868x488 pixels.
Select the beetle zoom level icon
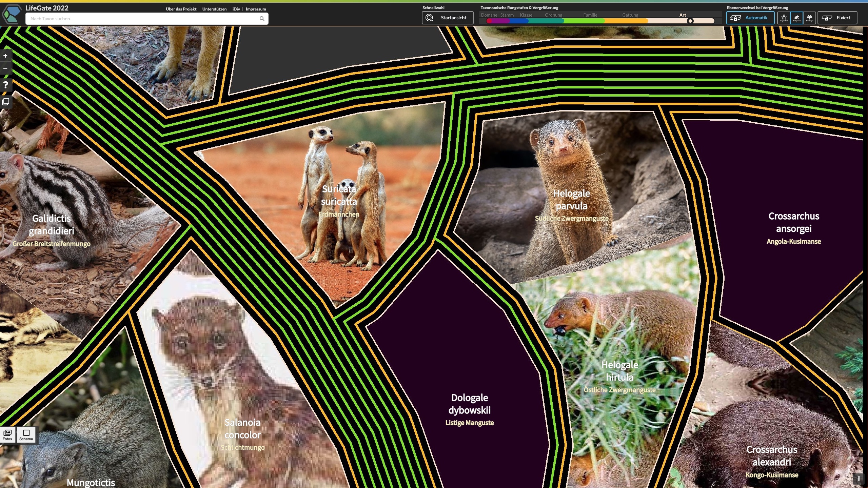tap(784, 18)
